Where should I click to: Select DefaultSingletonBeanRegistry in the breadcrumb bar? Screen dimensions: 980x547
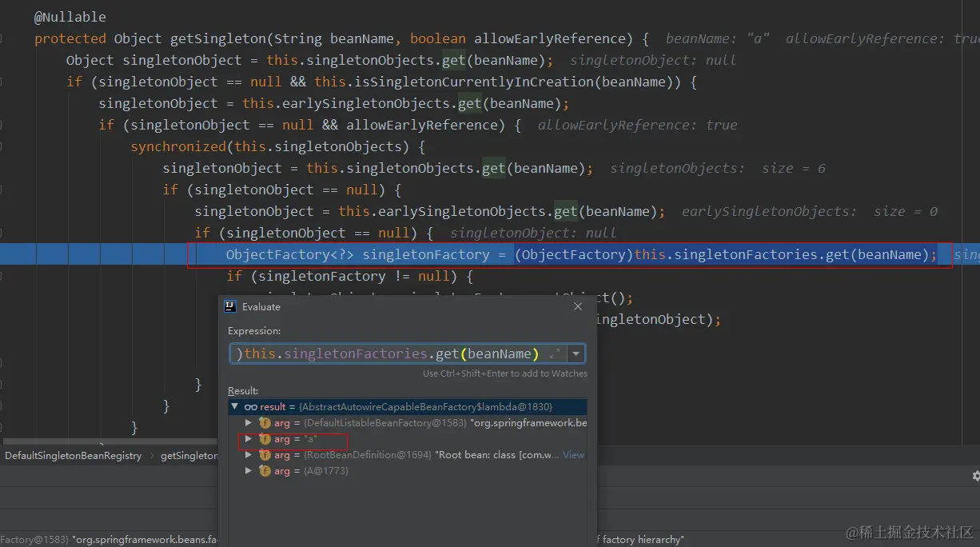point(74,455)
